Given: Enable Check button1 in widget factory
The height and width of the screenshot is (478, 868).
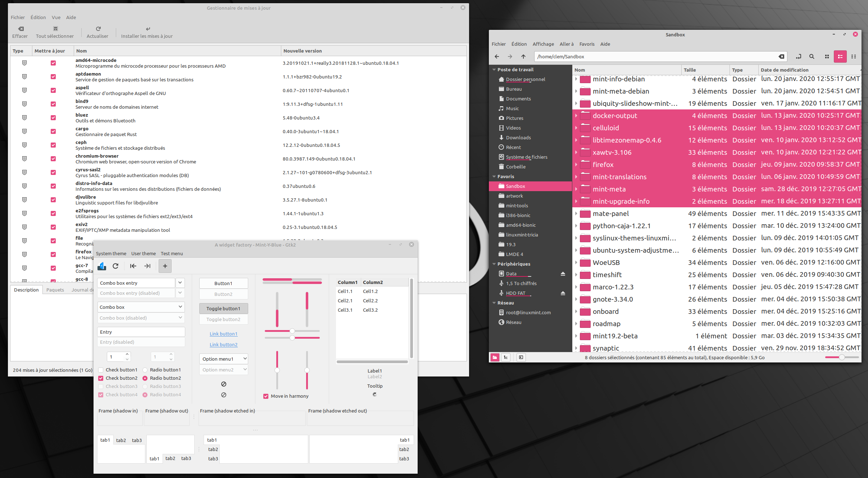Looking at the screenshot, I should pos(101,370).
